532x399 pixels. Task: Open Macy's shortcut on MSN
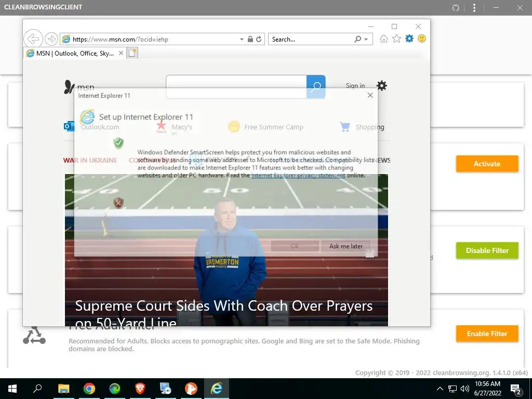174,127
